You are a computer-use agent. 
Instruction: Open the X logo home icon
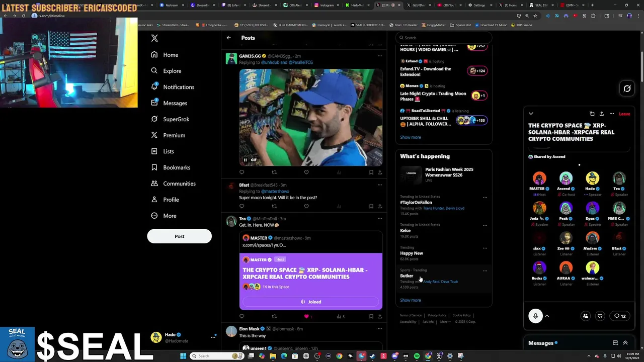tap(154, 38)
